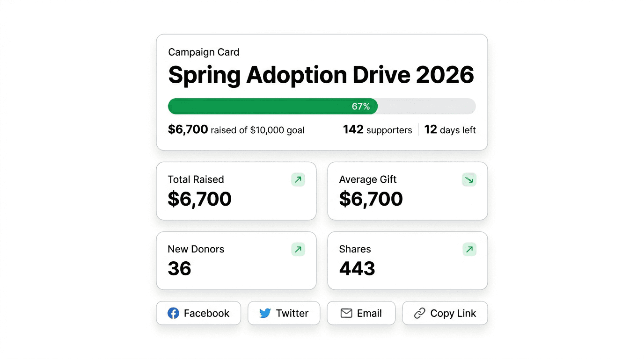
Task: Click the Total Raised stat card
Action: (236, 191)
